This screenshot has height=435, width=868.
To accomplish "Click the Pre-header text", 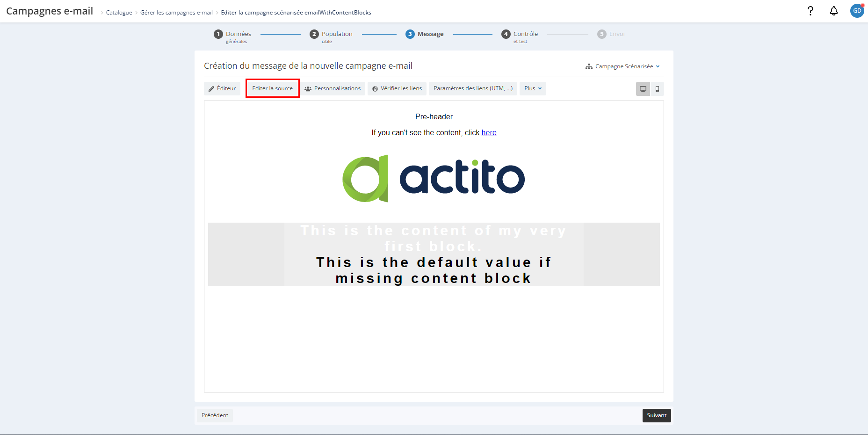I will click(x=434, y=117).
